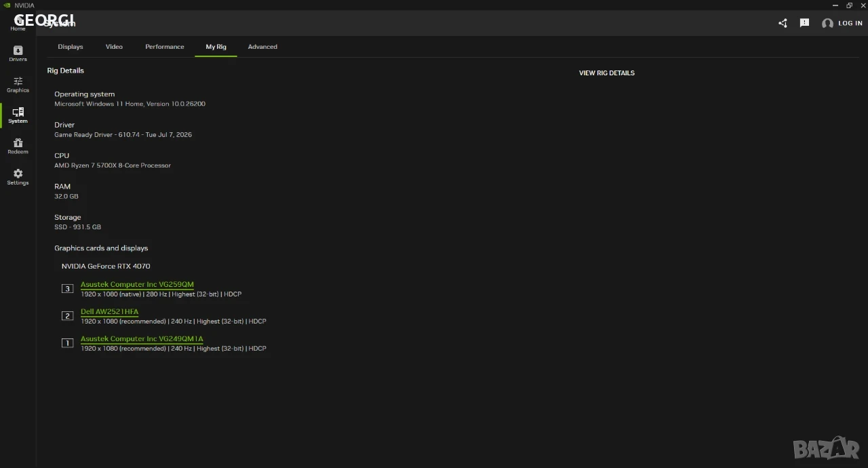Open Asustek VG259QM display link
868x468 pixels.
tap(137, 284)
